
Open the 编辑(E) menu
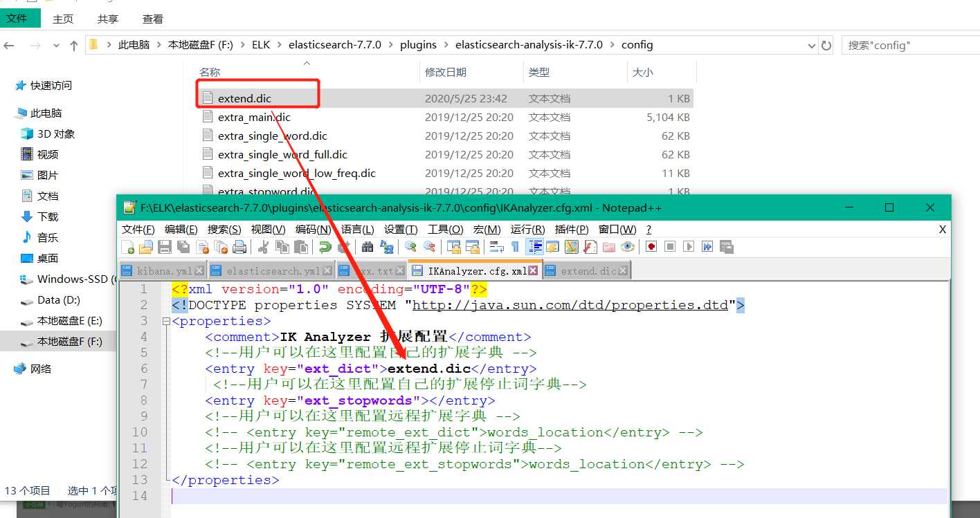point(181,230)
